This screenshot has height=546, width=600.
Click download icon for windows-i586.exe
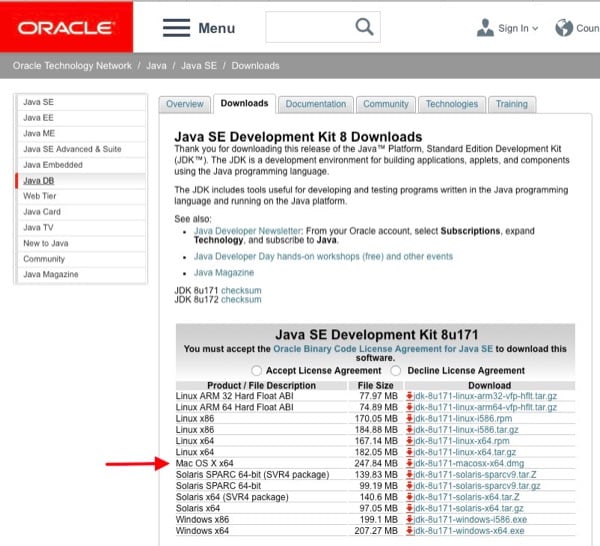(x=409, y=519)
